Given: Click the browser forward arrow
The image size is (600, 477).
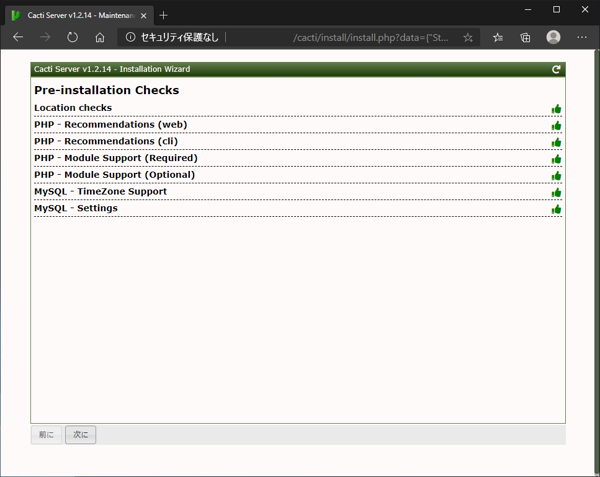Looking at the screenshot, I should [x=45, y=37].
